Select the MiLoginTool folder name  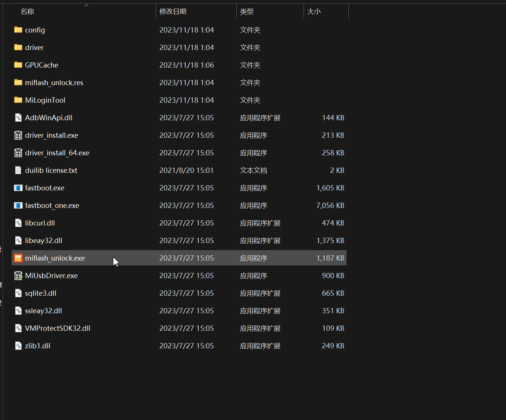click(x=45, y=100)
